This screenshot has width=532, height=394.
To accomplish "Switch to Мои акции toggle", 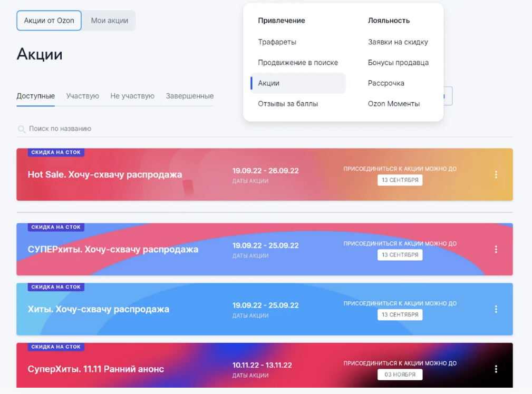I will coord(109,21).
